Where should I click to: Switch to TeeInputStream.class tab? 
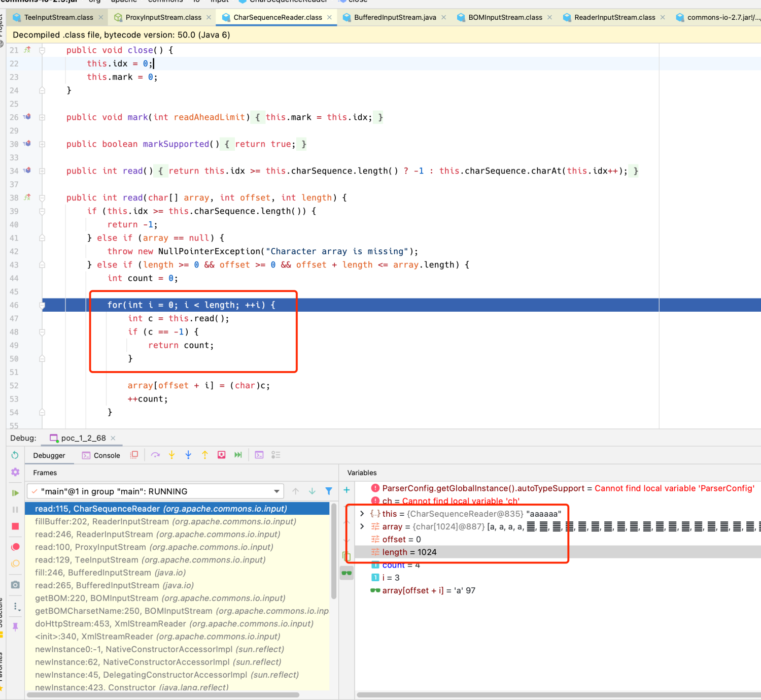click(x=58, y=17)
